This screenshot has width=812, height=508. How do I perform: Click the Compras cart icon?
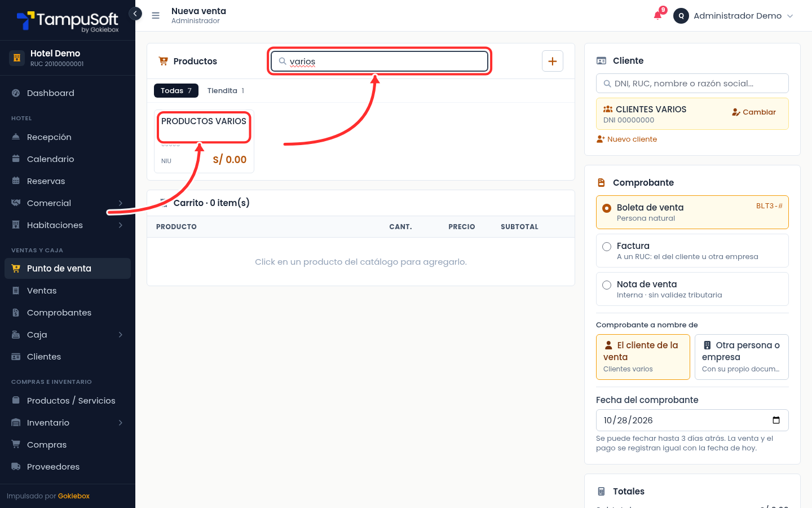click(x=16, y=445)
